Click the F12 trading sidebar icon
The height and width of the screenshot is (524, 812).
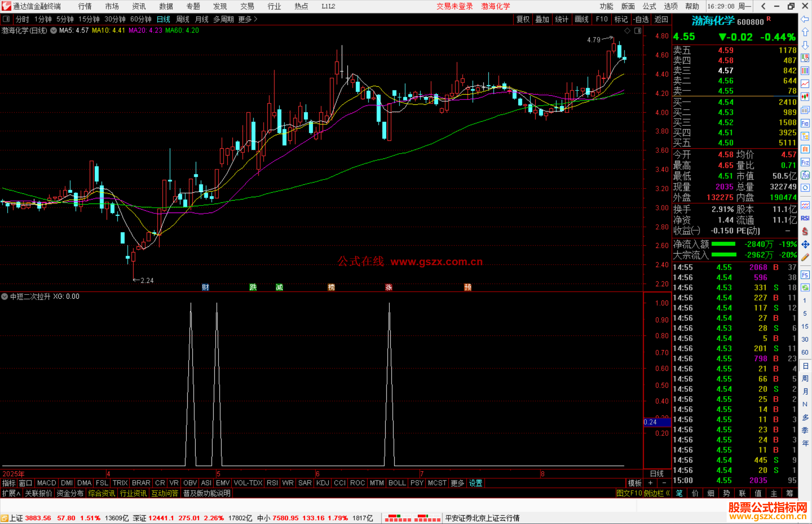tap(805, 162)
